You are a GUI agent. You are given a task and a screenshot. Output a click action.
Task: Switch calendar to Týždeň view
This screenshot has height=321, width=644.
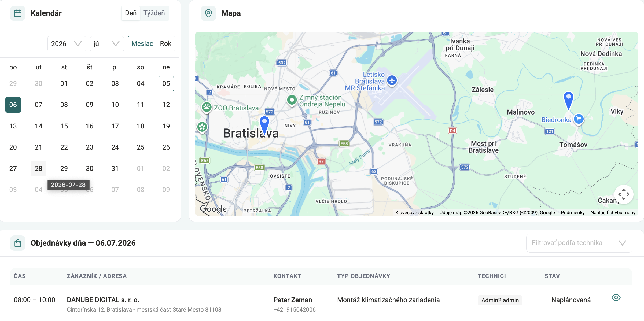[x=154, y=13]
